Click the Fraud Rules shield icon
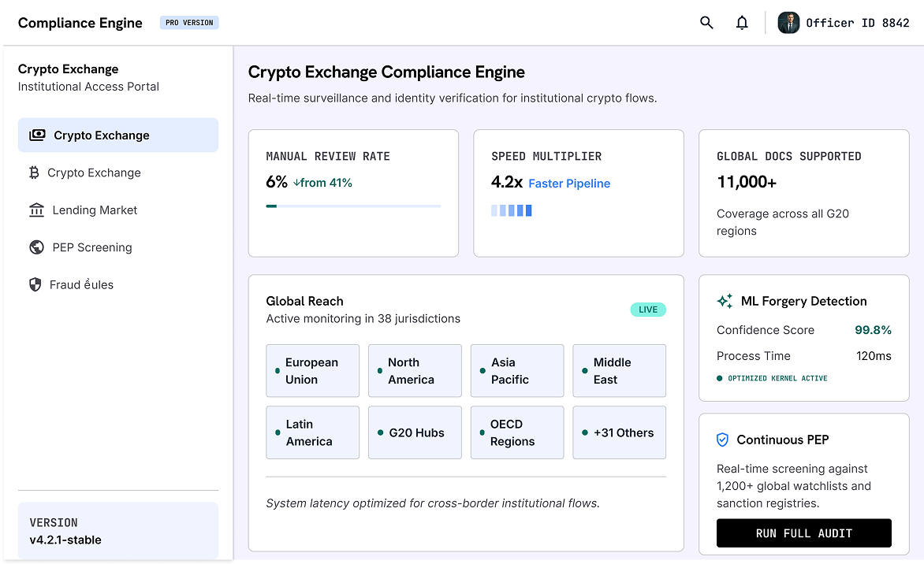Screen dimensions: 924x564 pyautogui.click(x=35, y=285)
